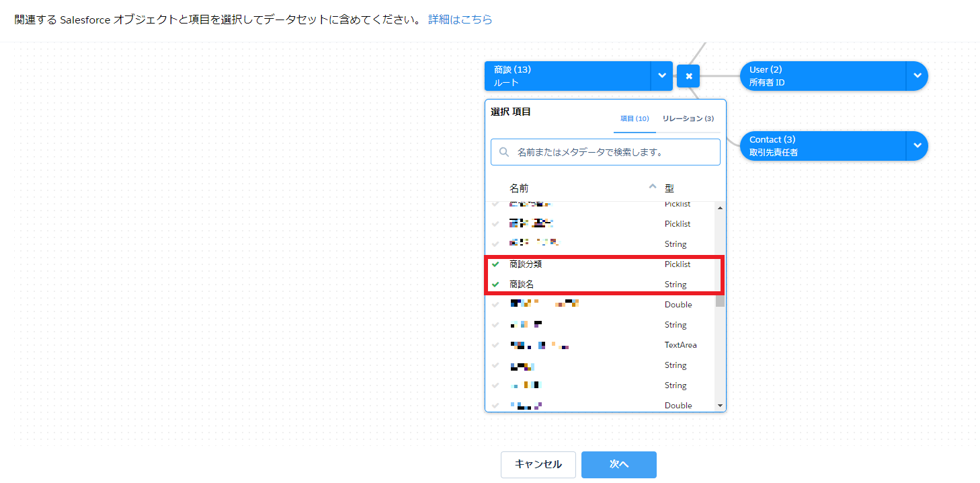
Task: Click the magnifier icon in the search box
Action: 503,152
